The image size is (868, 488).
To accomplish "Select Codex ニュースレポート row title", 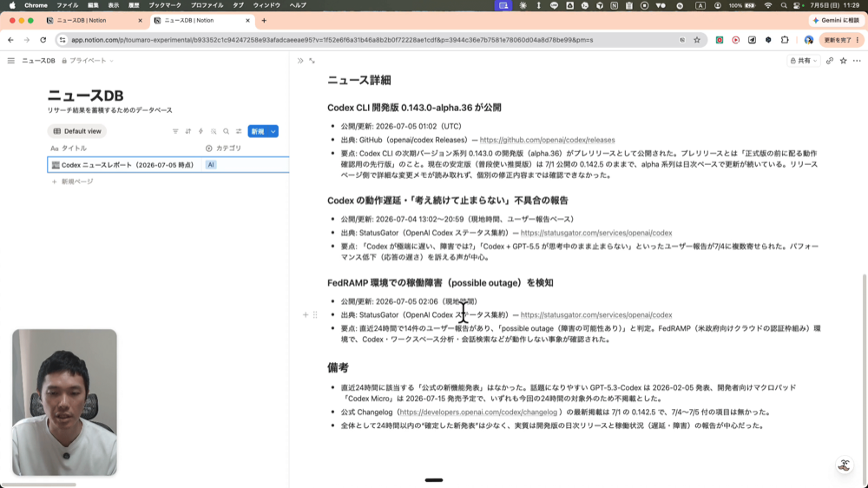I will 128,165.
